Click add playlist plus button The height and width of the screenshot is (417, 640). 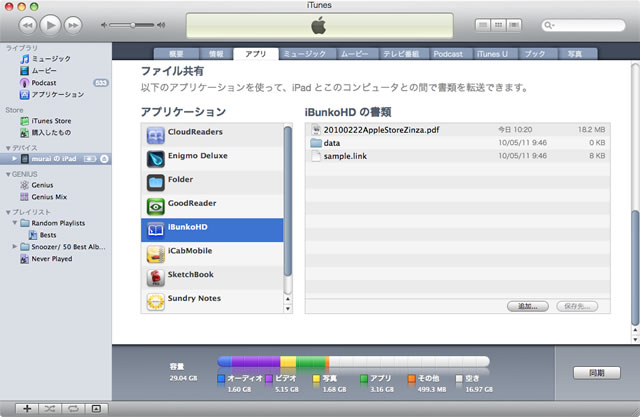point(27,408)
